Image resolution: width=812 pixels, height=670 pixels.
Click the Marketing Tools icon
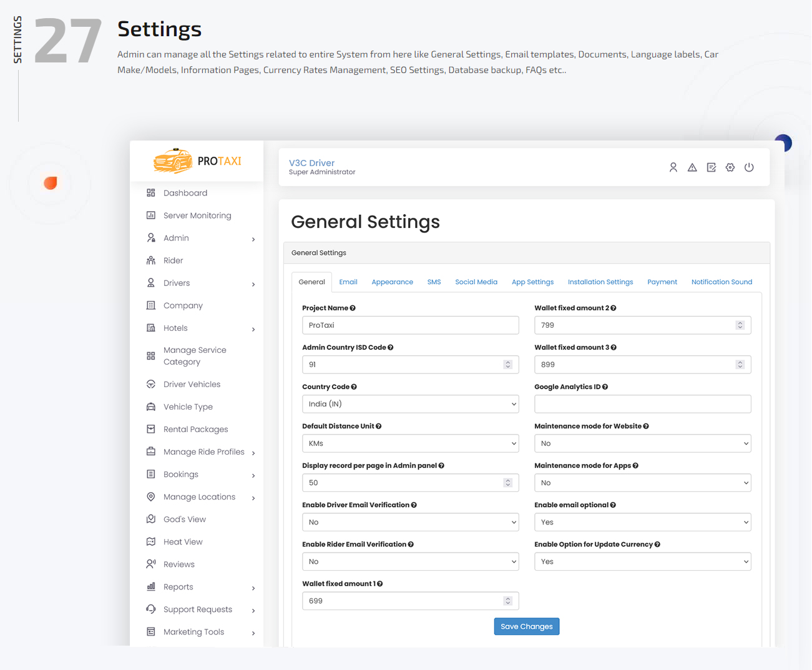pos(151,631)
